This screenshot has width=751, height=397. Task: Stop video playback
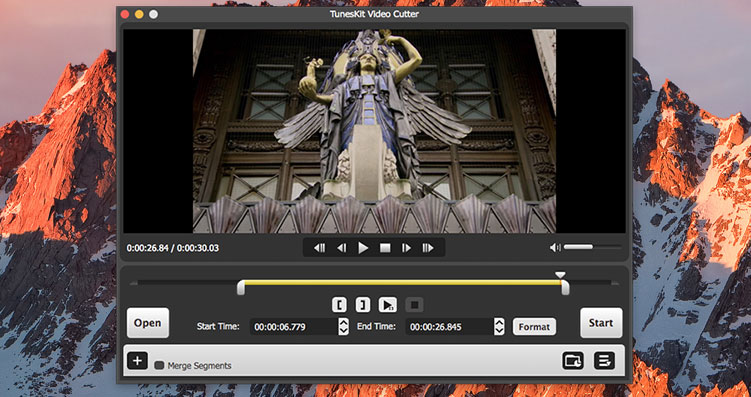385,248
